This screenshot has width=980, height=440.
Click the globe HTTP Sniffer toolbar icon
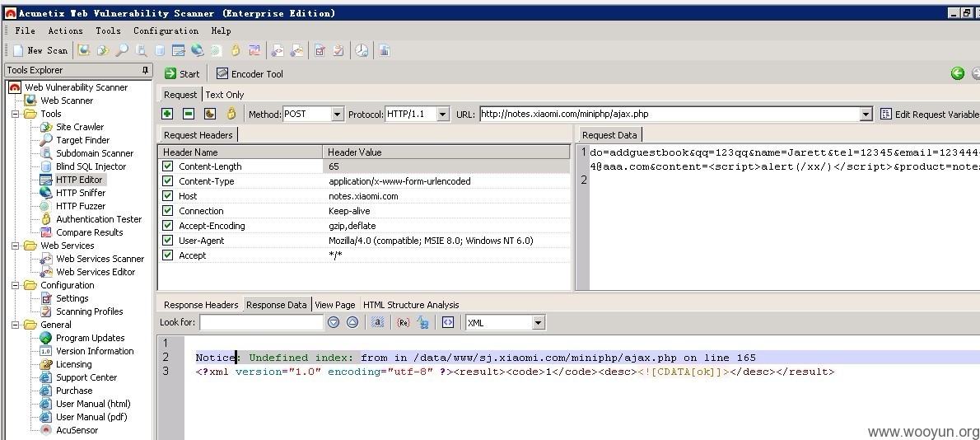click(198, 50)
